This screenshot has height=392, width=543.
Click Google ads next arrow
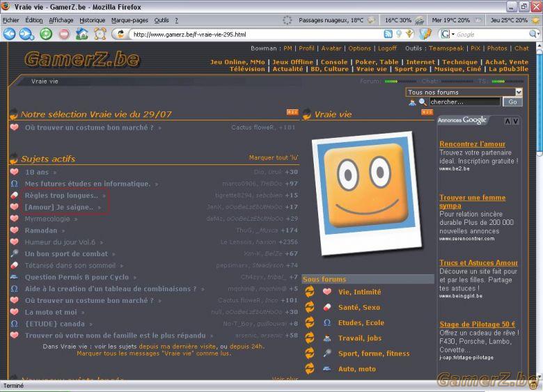516,121
